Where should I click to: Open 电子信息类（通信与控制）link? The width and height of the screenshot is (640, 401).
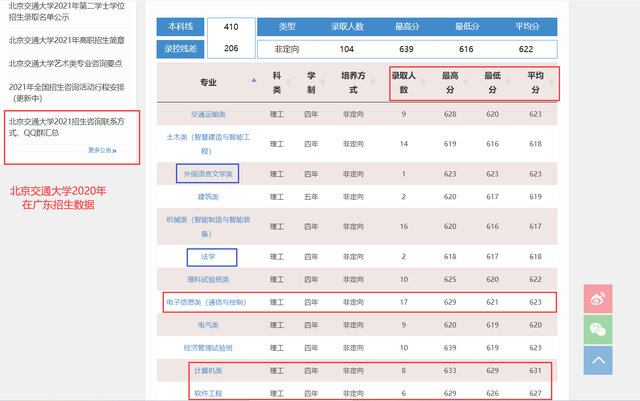[207, 302]
